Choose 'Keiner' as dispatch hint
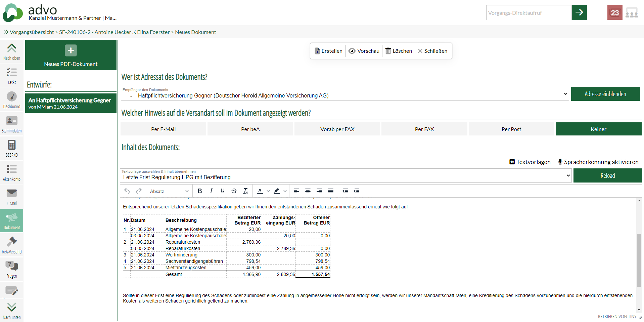Screen dimensions: 644x322 click(598, 129)
